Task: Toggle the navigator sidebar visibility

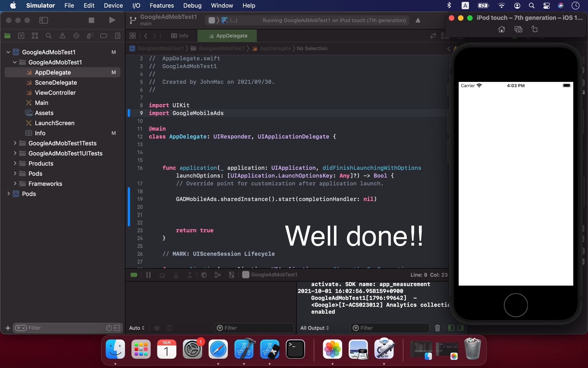Action: [43, 20]
